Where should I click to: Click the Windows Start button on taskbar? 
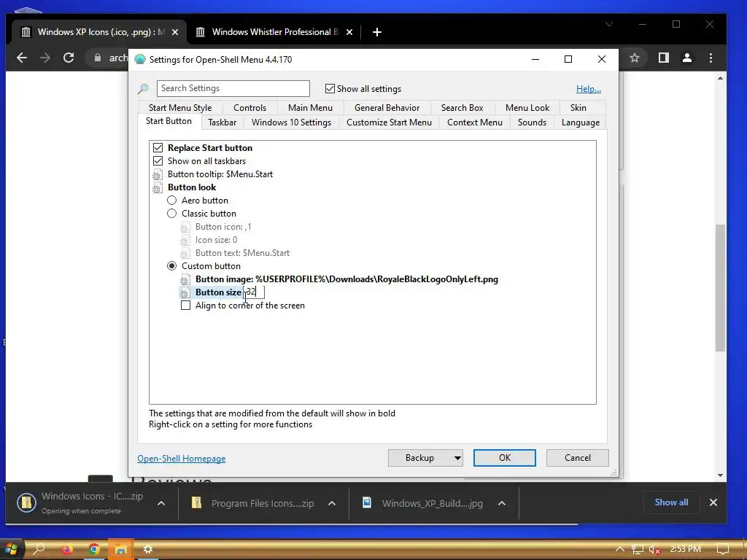10,549
